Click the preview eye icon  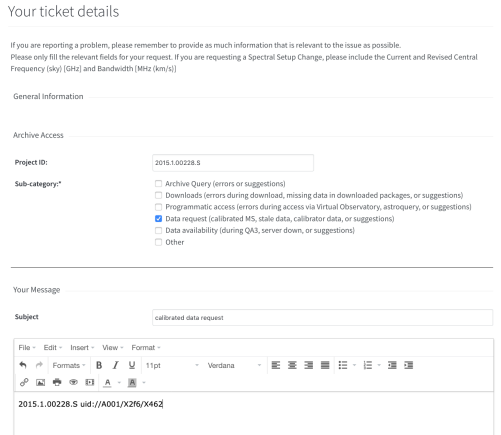[73, 382]
